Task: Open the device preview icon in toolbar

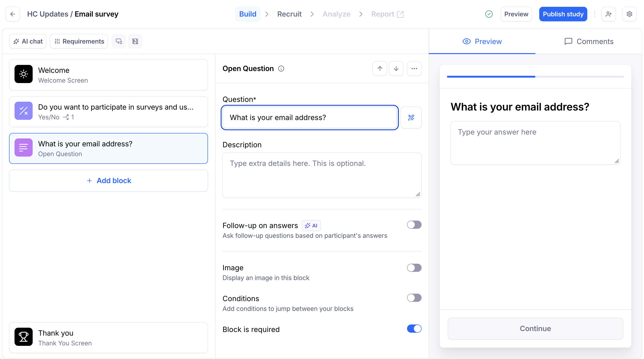Action: (119, 41)
